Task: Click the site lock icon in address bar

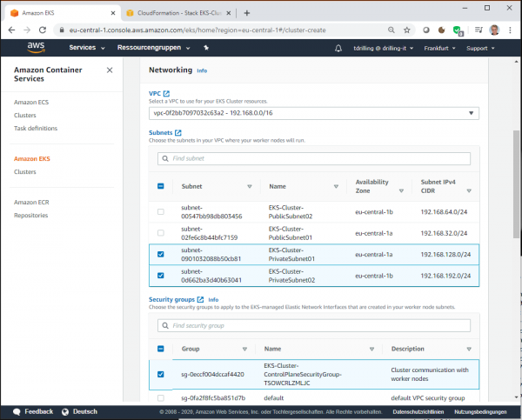Action: pos(62,30)
